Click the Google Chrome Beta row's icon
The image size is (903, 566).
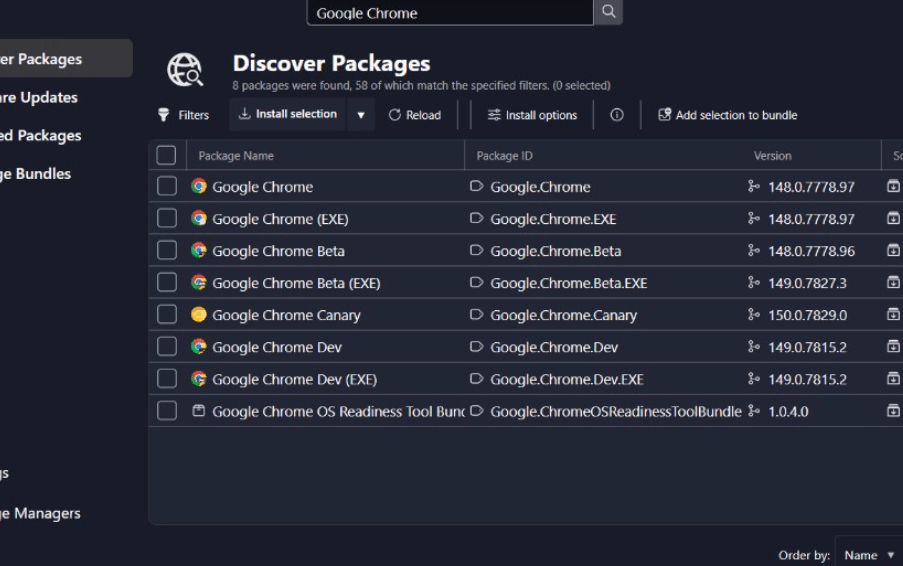[199, 250]
